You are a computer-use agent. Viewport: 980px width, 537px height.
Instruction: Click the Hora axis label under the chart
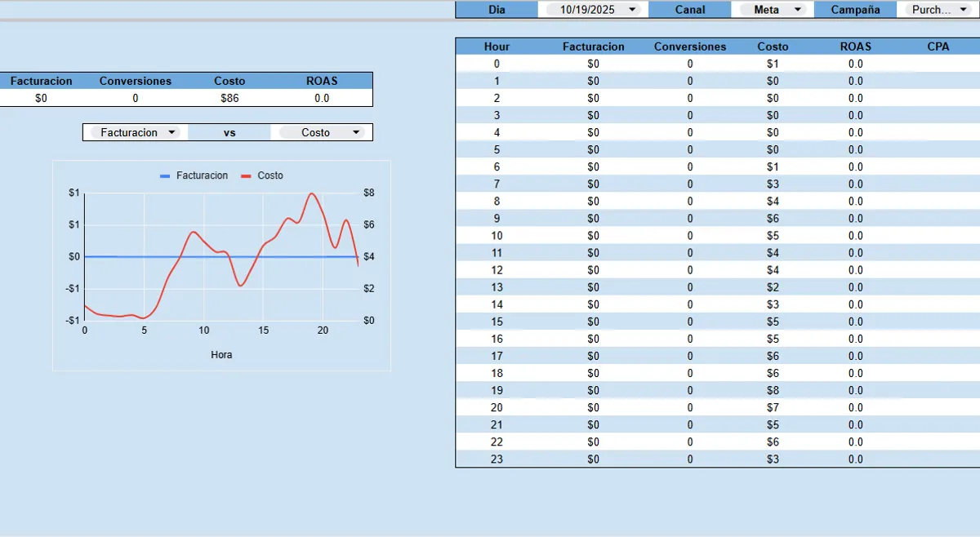220,354
